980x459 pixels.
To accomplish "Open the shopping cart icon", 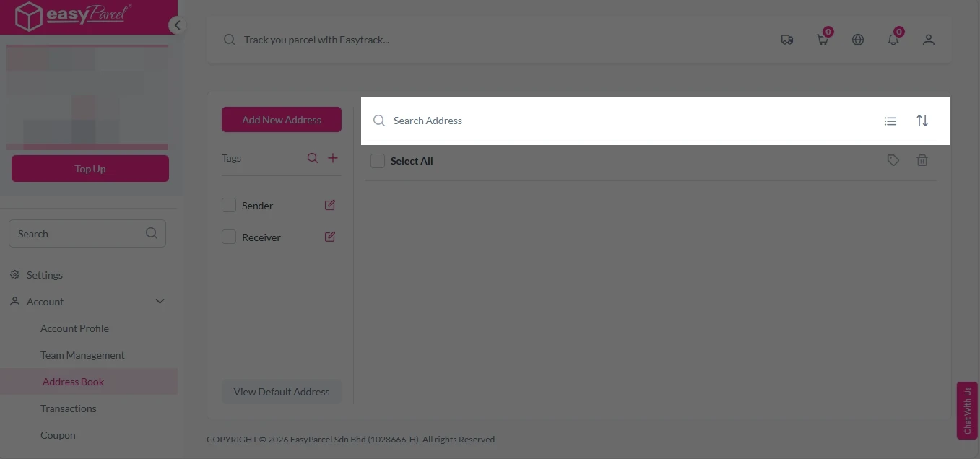I will 822,40.
